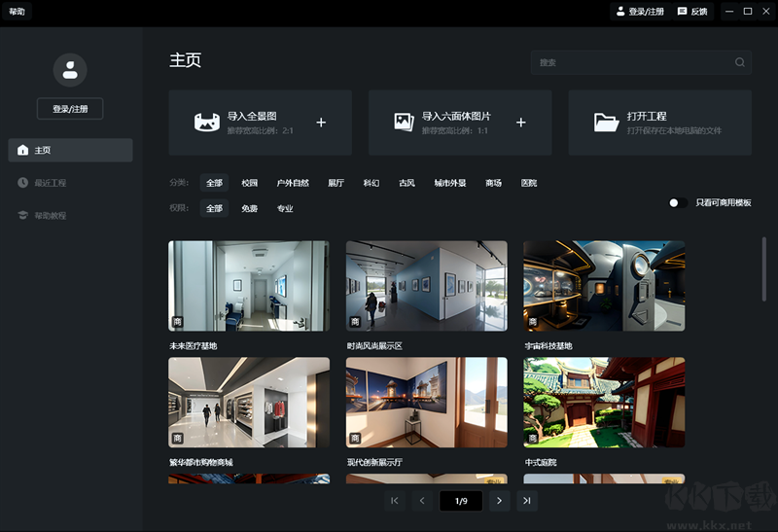Open the 繁华都市购物商城 template thumbnail
778x532 pixels.
coord(249,403)
